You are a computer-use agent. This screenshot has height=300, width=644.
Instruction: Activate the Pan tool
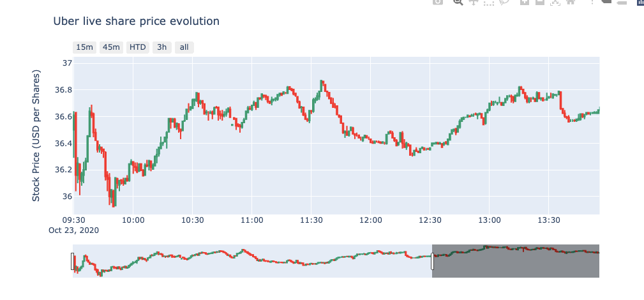click(x=474, y=2)
